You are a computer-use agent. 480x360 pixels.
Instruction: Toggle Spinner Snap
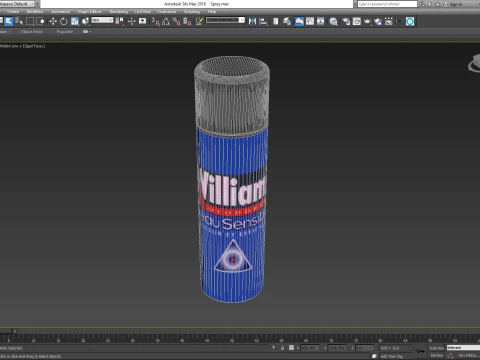[x=187, y=22]
